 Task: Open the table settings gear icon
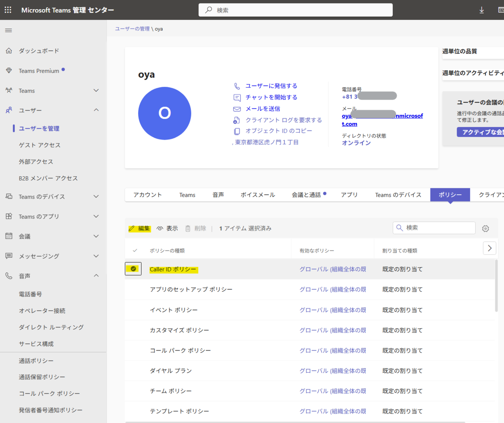486,229
